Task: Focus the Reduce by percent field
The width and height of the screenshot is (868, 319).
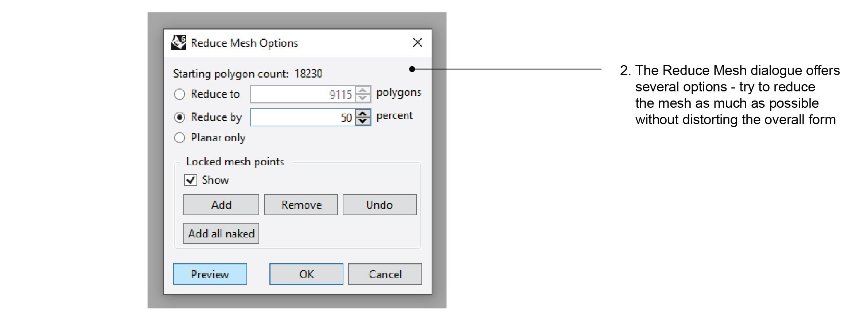Action: click(302, 117)
